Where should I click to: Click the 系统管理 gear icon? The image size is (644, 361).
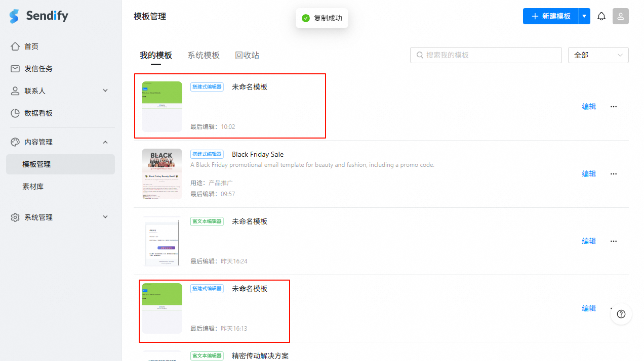click(x=15, y=217)
